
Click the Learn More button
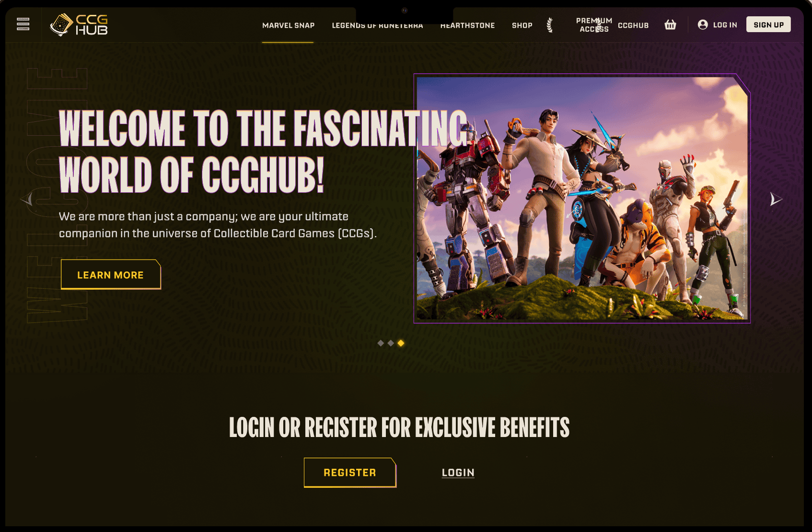[111, 275]
